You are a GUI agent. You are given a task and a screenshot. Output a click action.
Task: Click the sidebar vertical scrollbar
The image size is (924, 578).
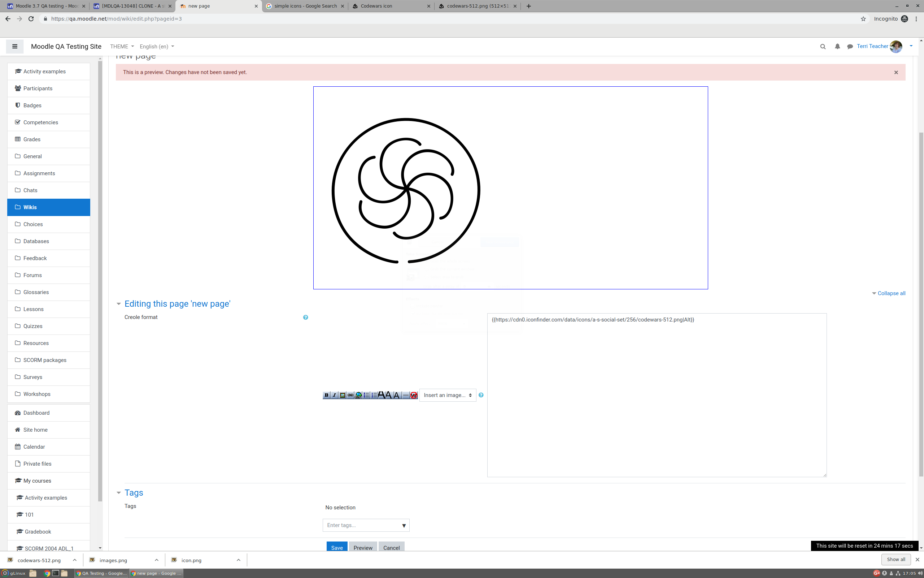(x=100, y=281)
